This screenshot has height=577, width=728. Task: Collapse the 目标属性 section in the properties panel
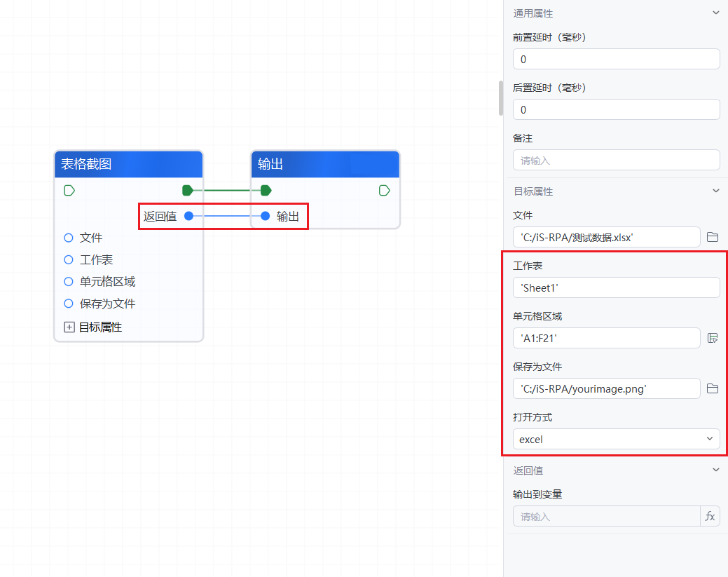[x=715, y=191]
